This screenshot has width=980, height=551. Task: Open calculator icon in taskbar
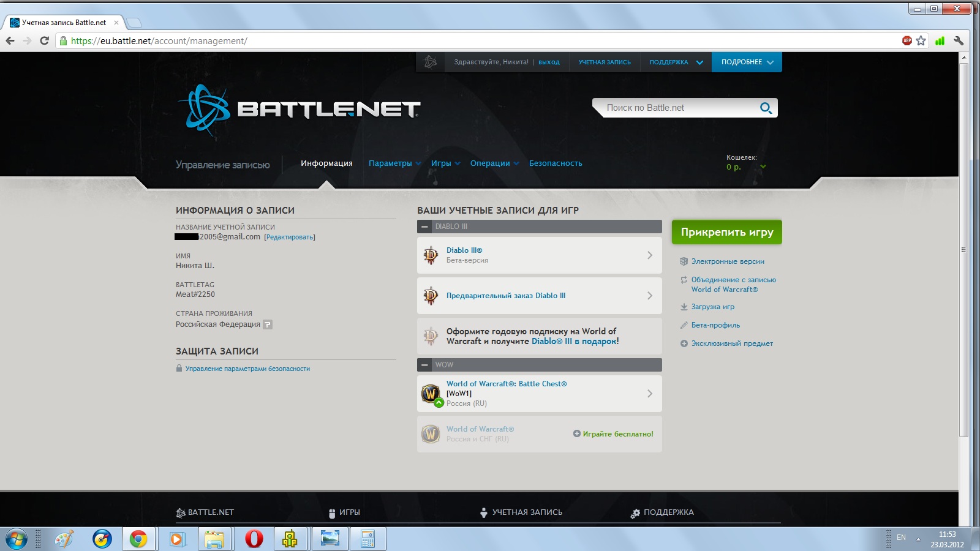367,539
